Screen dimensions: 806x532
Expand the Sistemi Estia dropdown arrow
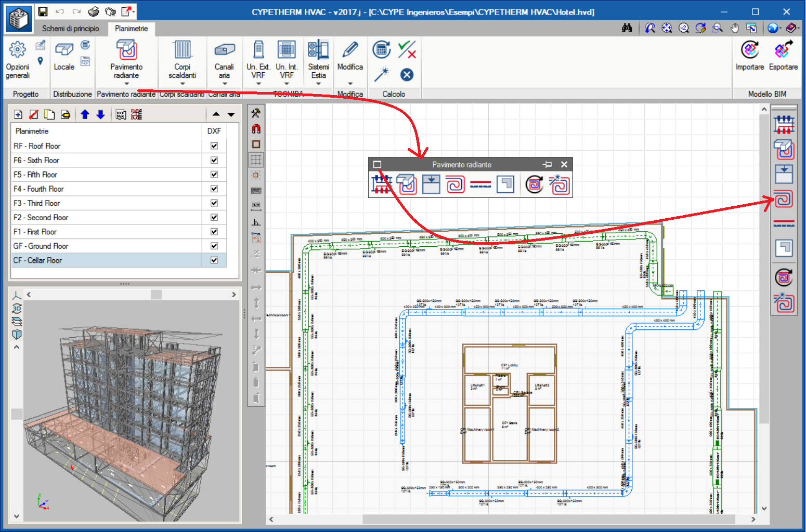point(318,84)
